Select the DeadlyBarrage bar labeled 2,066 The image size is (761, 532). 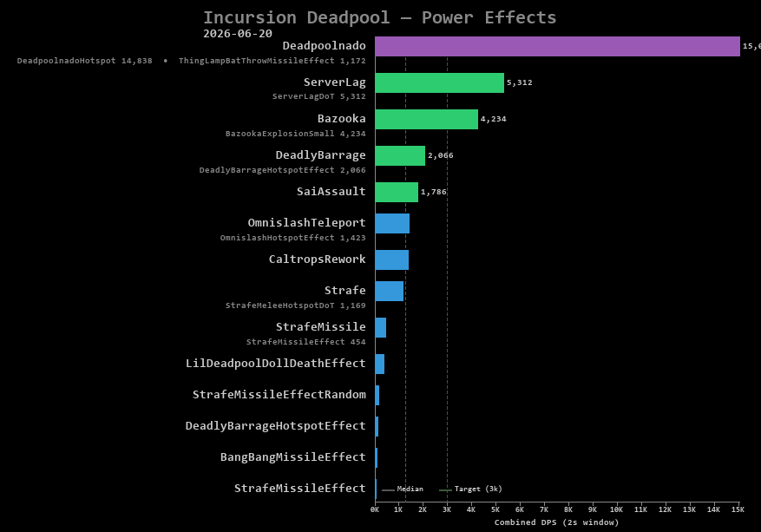(400, 155)
